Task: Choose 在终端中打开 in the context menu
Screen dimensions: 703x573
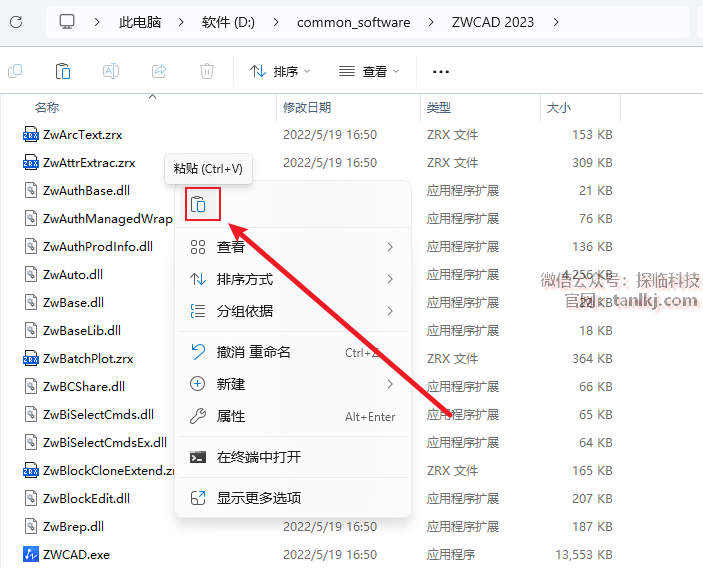Action: coord(293,457)
